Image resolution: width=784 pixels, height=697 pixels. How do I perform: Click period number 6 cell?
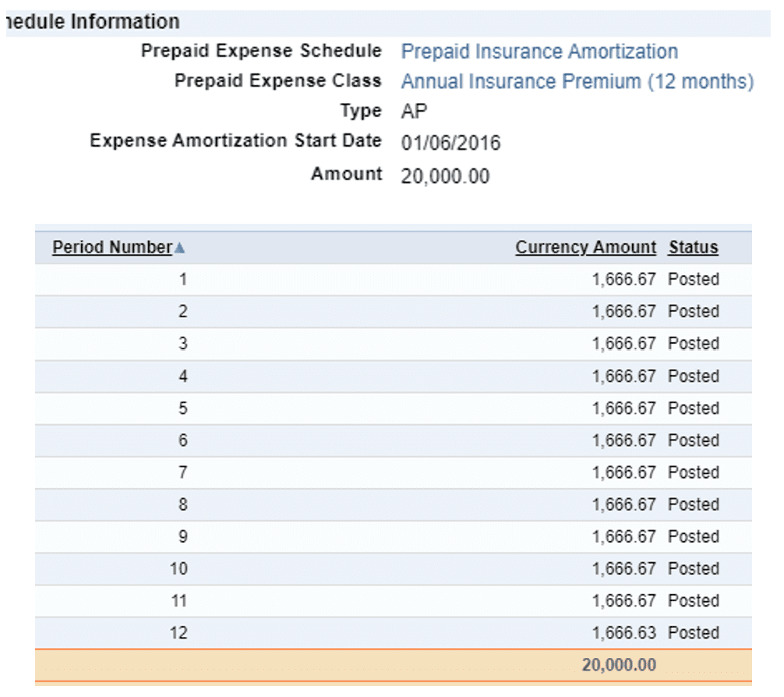click(x=183, y=440)
